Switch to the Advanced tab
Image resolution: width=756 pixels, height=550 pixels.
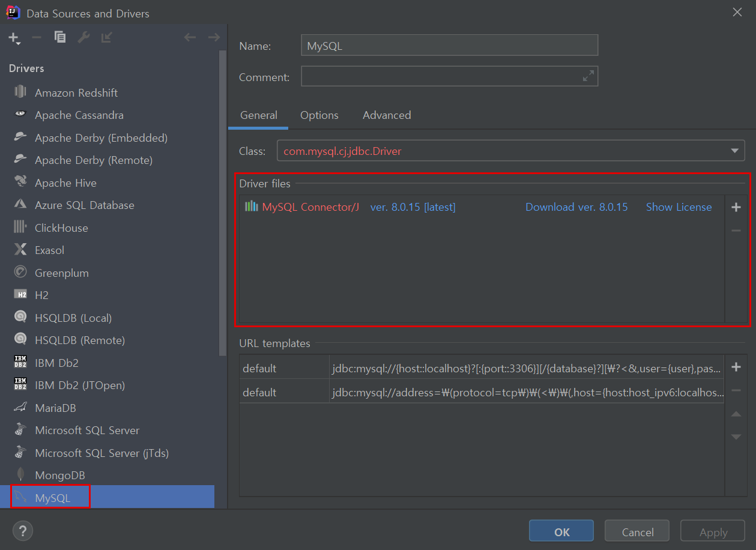click(x=387, y=115)
